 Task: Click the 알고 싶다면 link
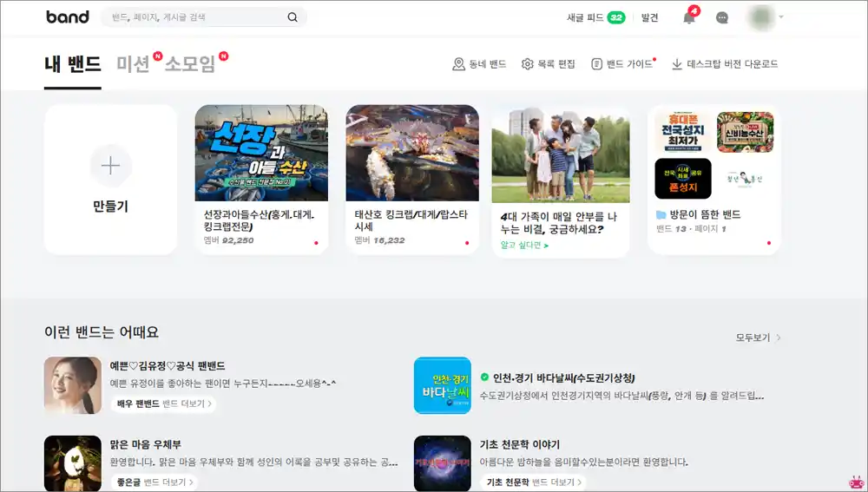524,246
